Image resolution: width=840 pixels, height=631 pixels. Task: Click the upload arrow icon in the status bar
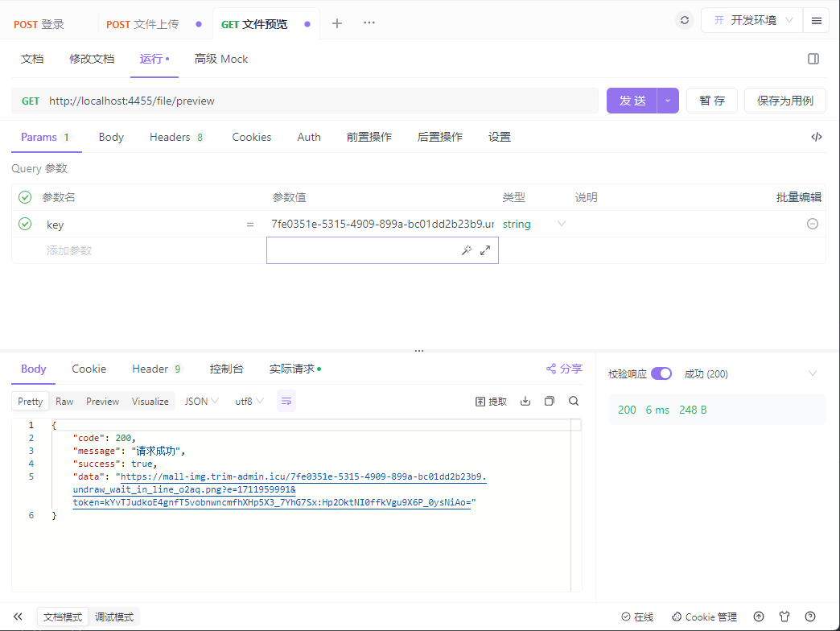tap(759, 617)
